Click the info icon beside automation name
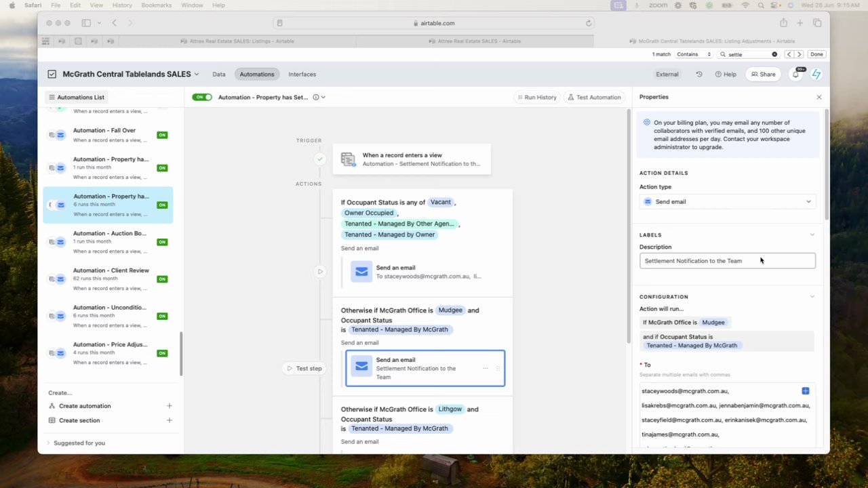This screenshot has width=868, height=488. [315, 98]
